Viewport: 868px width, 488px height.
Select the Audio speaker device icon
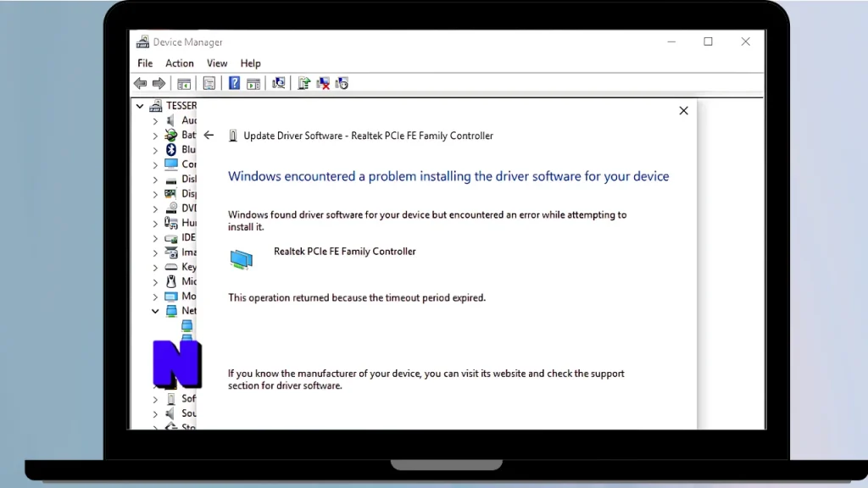[x=171, y=120]
